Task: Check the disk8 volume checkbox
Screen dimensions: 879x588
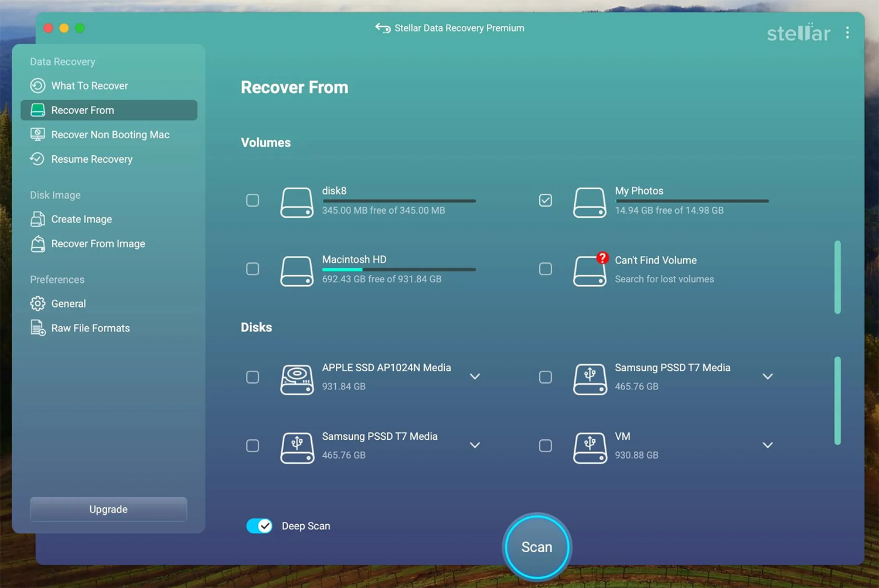Action: coord(253,200)
